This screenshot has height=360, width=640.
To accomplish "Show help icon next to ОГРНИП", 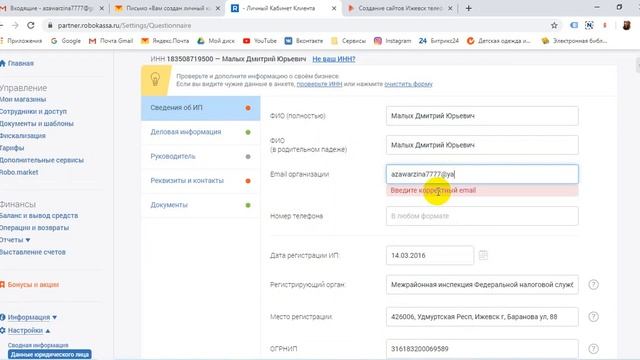I will tap(593, 349).
